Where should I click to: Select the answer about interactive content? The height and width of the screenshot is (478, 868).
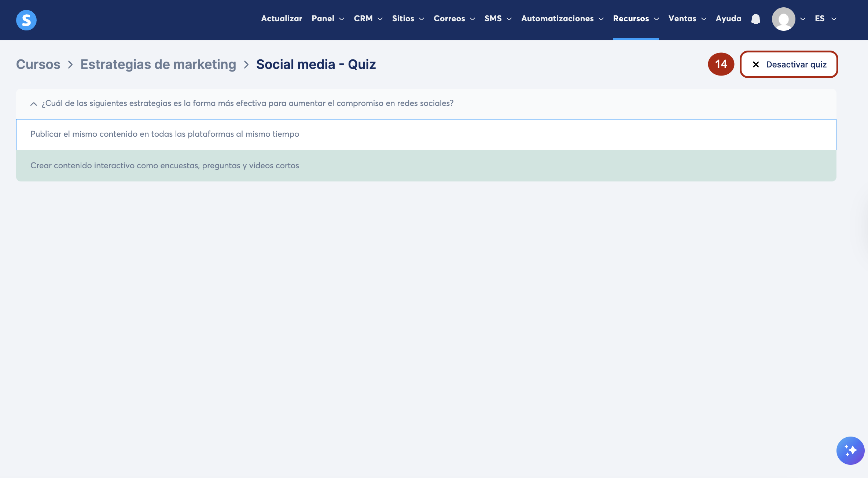(x=165, y=166)
